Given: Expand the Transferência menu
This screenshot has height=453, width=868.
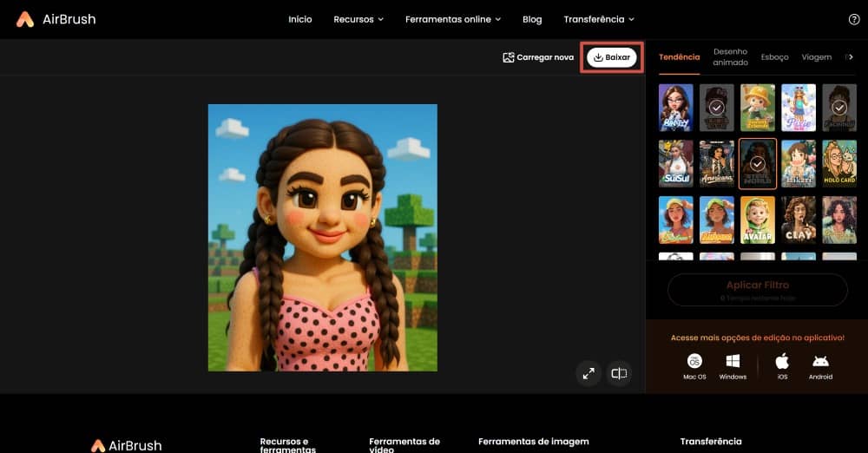Looking at the screenshot, I should coord(598,19).
